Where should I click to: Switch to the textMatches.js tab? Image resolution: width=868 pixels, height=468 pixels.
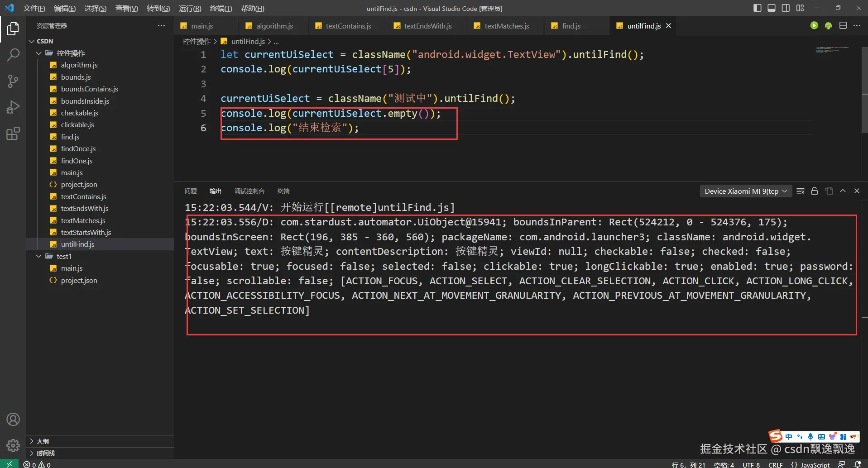[x=506, y=26]
